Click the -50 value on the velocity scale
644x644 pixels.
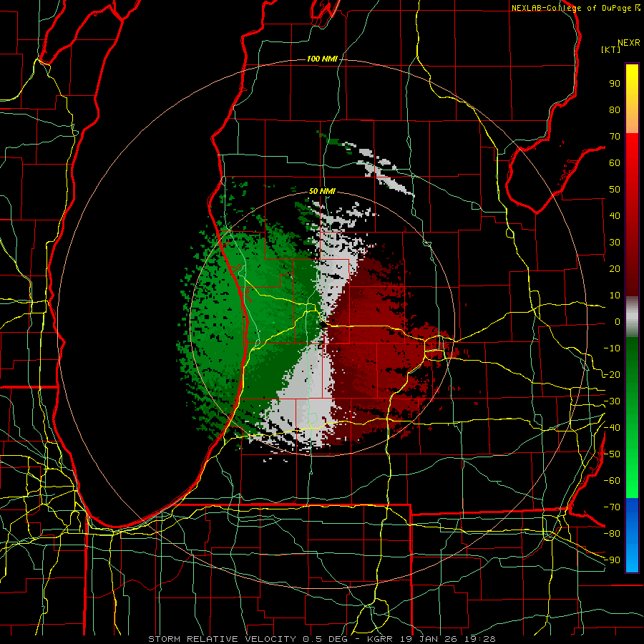[612, 454]
